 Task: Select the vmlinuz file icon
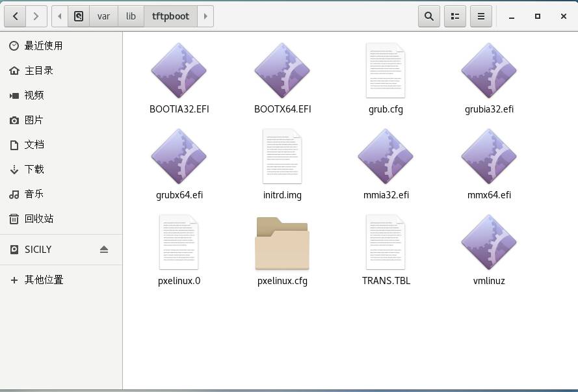point(489,242)
